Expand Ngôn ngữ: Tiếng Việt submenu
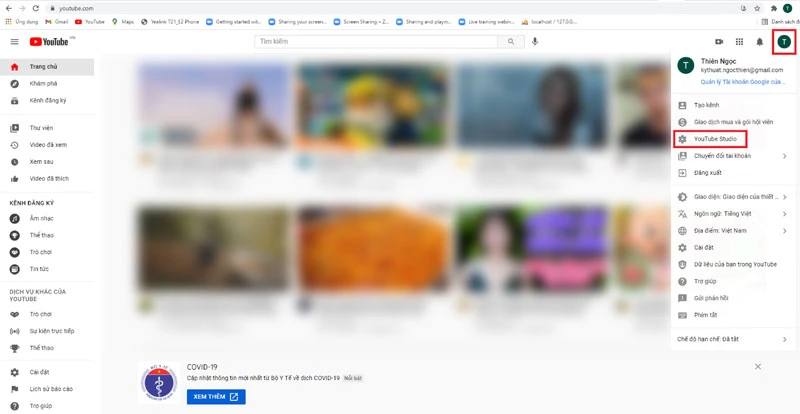Image resolution: width=800 pixels, height=414 pixels. (734, 214)
